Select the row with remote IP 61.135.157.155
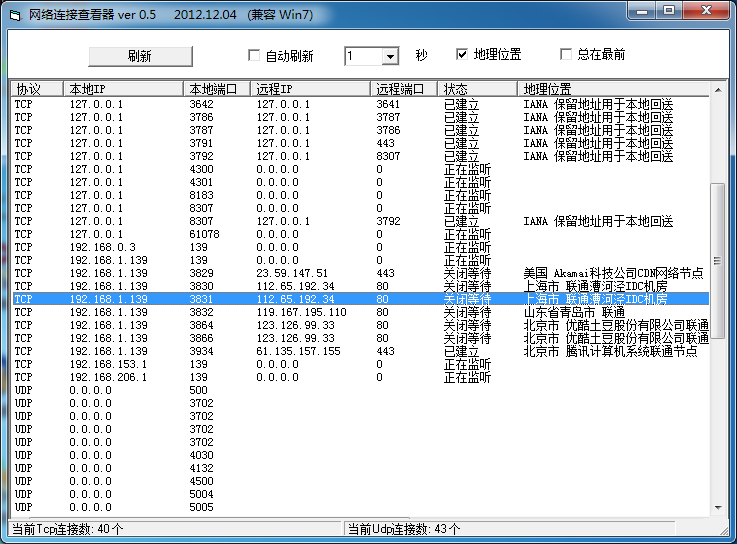This screenshot has width=737, height=544. coord(361,351)
